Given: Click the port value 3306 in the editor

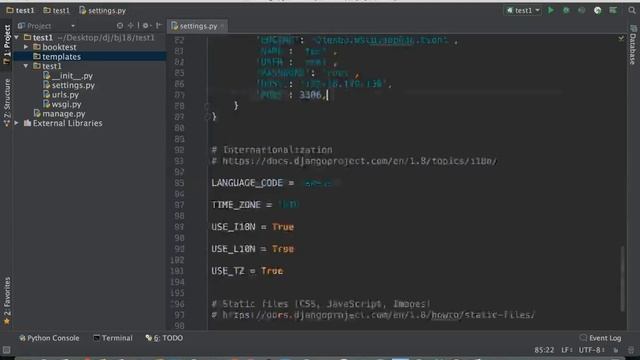Looking at the screenshot, I should click(x=310, y=95).
